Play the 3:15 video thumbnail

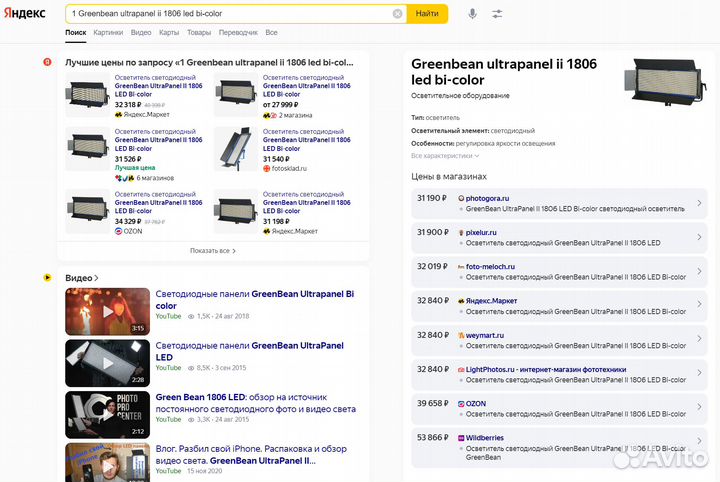pyautogui.click(x=108, y=311)
